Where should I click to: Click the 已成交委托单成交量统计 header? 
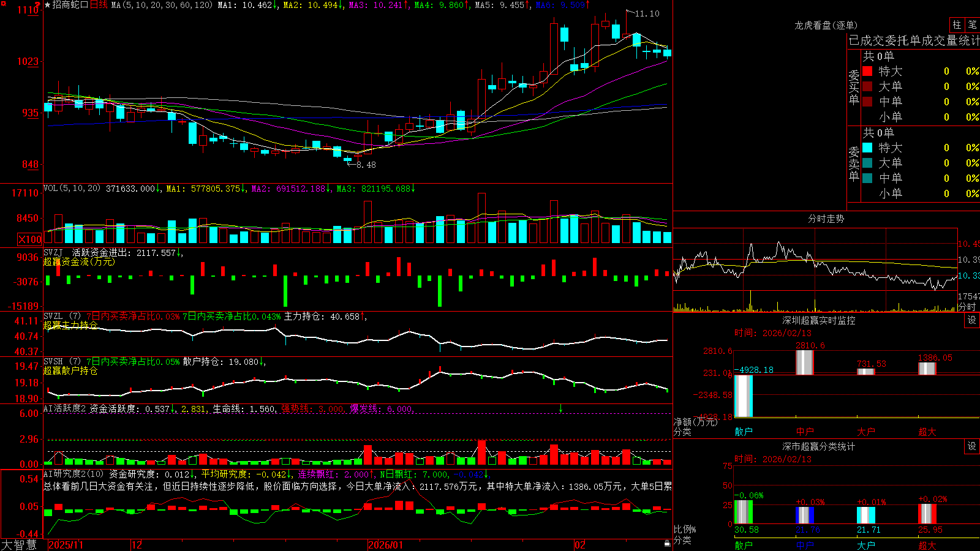click(x=914, y=40)
